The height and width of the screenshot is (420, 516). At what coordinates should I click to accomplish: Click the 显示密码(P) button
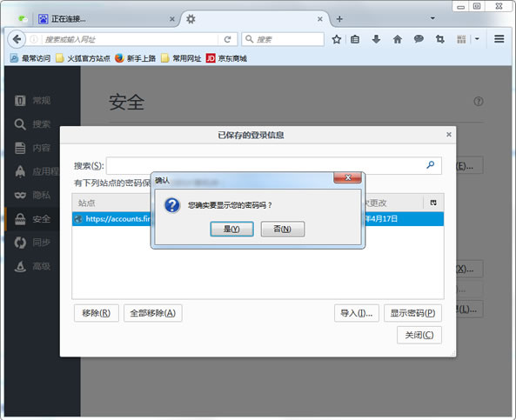412,313
